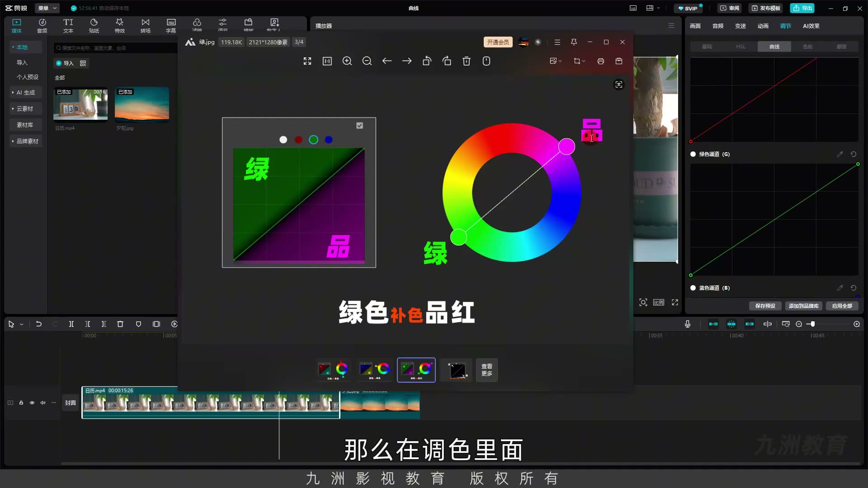The image size is (868, 488).
Task: Reset the green channel curve
Action: [x=854, y=154]
